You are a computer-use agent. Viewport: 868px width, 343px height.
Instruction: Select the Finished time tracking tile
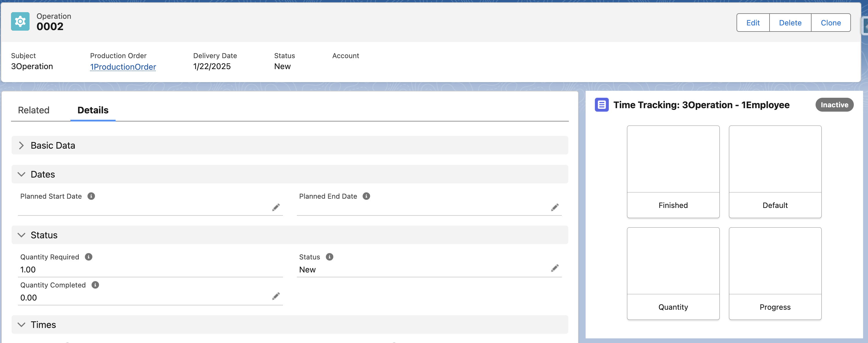673,172
